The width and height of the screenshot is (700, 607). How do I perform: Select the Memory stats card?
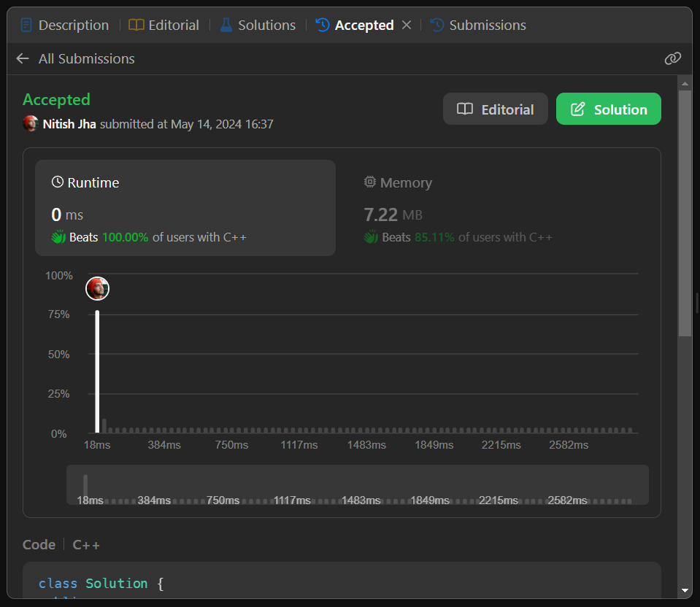coord(496,208)
